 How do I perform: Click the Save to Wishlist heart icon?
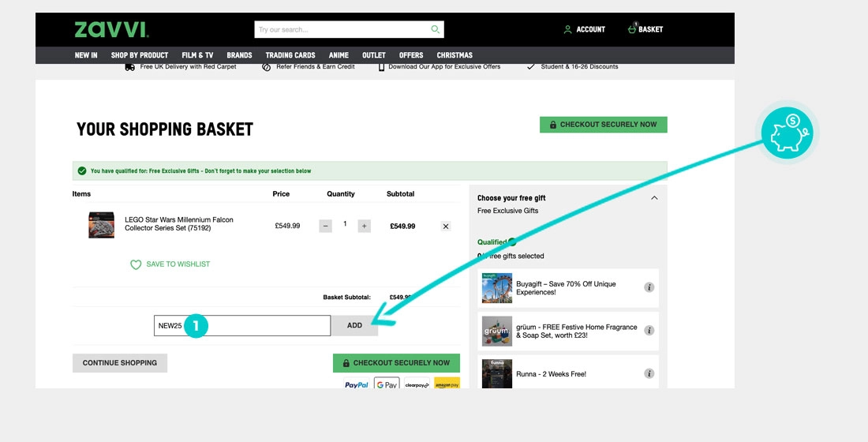(x=136, y=264)
